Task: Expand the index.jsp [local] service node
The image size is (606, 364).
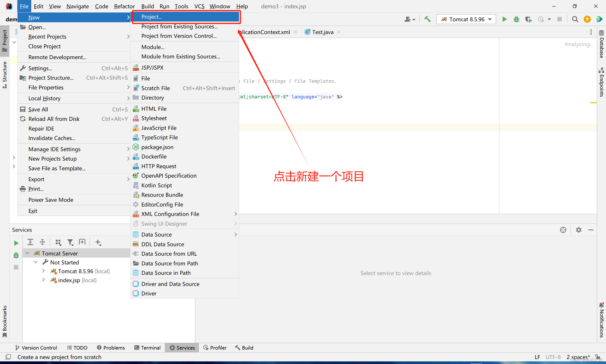Action: tap(44, 280)
